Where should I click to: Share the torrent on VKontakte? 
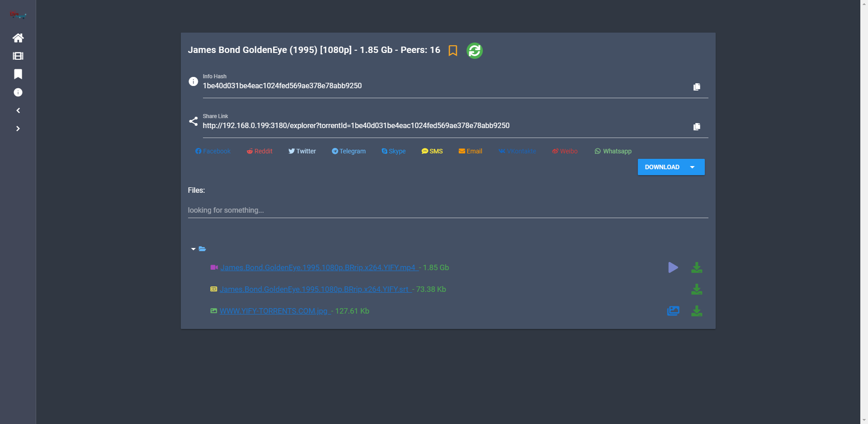tap(517, 151)
